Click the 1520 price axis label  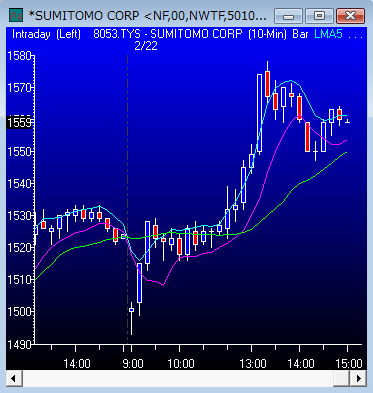pyautogui.click(x=19, y=248)
